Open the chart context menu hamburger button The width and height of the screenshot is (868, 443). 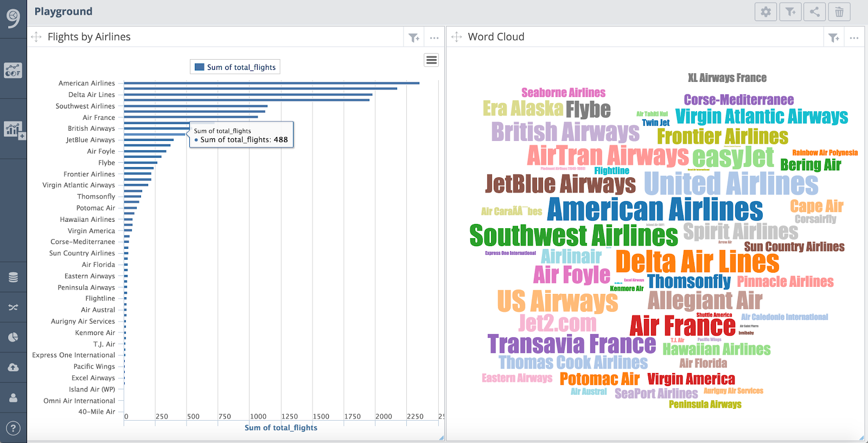tap(431, 60)
